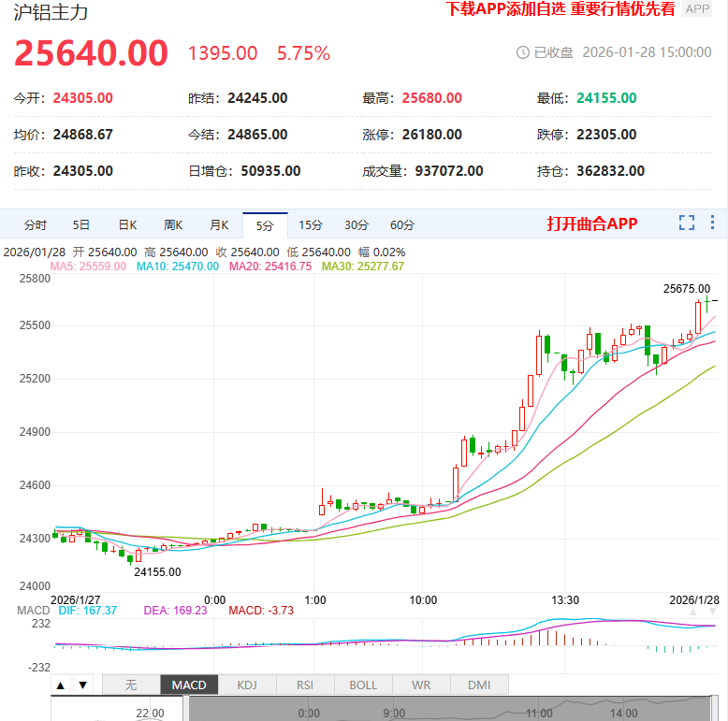This screenshot has width=728, height=721.
Task: Click the current price 25640.00
Action: (x=91, y=53)
